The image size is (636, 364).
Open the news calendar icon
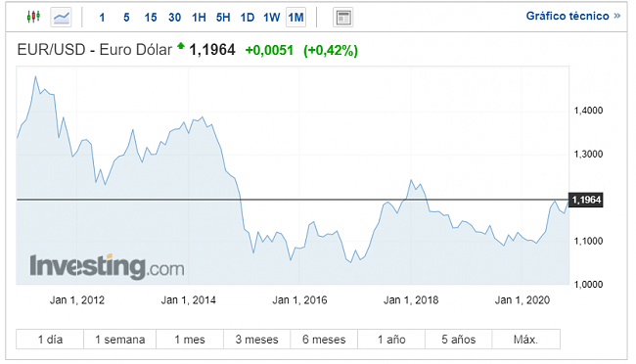point(343,18)
